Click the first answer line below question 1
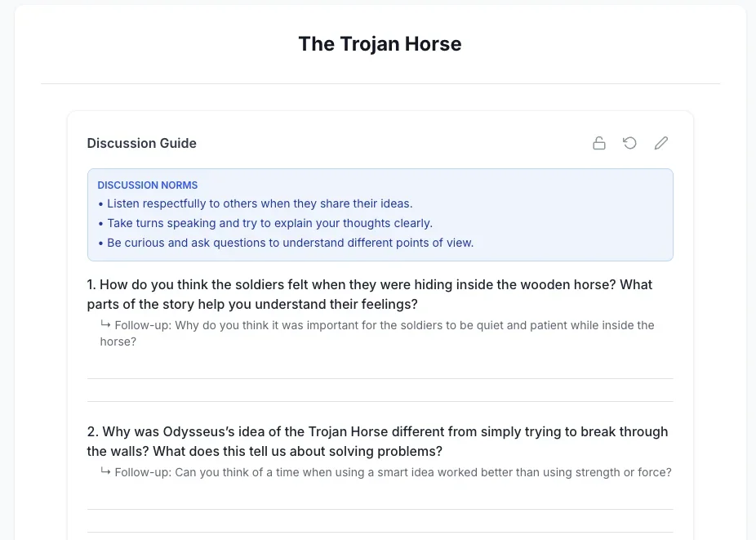756x540 pixels. click(x=380, y=378)
